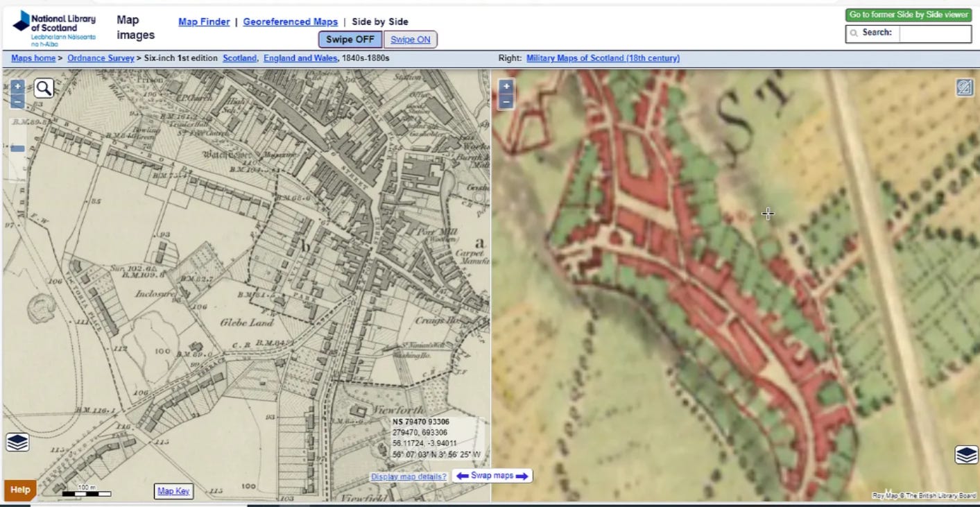
Task: Open the Map Key
Action: click(x=173, y=491)
